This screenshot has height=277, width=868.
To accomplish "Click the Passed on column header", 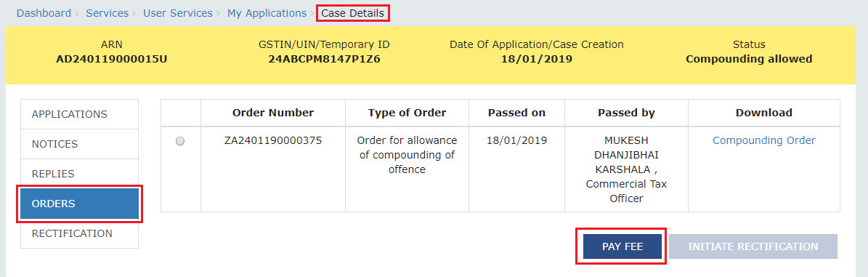I will coord(516,113).
